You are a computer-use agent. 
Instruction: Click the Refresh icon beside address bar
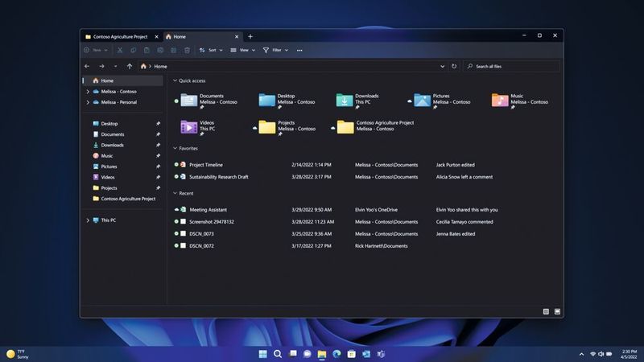click(x=454, y=66)
